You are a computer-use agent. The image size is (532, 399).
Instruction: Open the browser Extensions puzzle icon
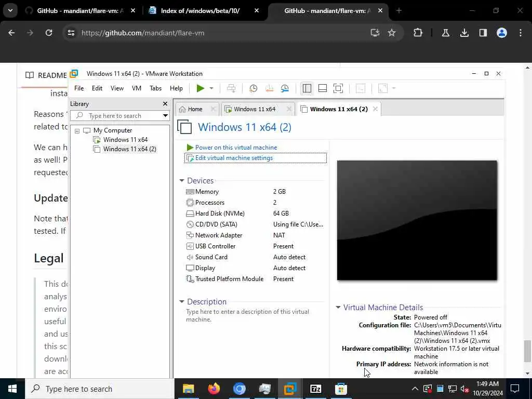[x=418, y=33]
